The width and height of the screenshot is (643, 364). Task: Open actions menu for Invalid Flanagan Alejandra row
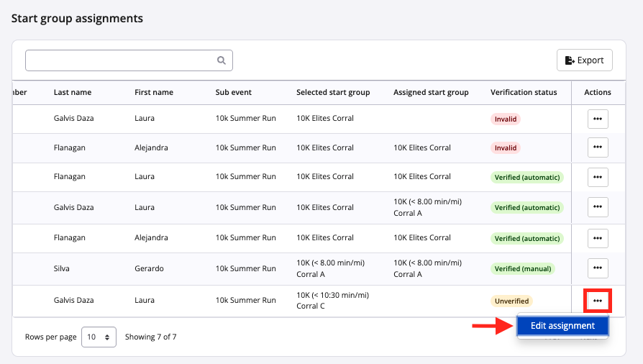tap(597, 147)
